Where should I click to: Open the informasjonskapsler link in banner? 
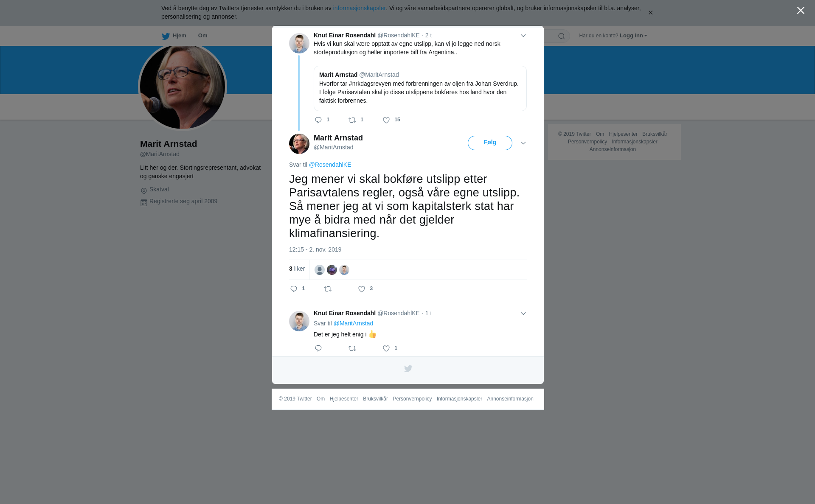pos(359,8)
